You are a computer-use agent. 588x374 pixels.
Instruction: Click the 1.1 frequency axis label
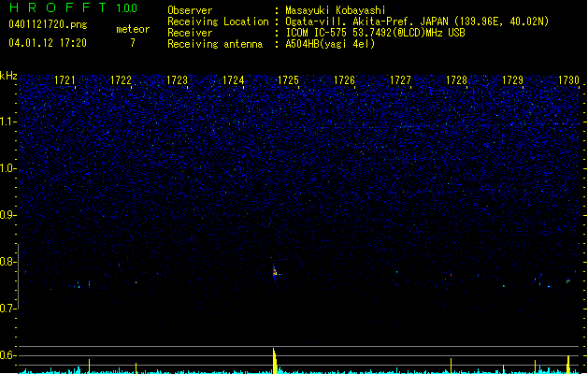tap(8, 122)
